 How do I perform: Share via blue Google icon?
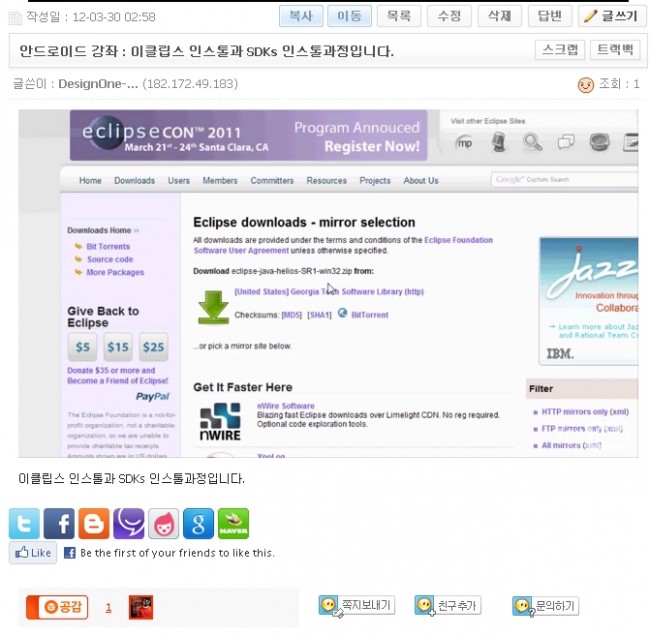click(x=198, y=524)
